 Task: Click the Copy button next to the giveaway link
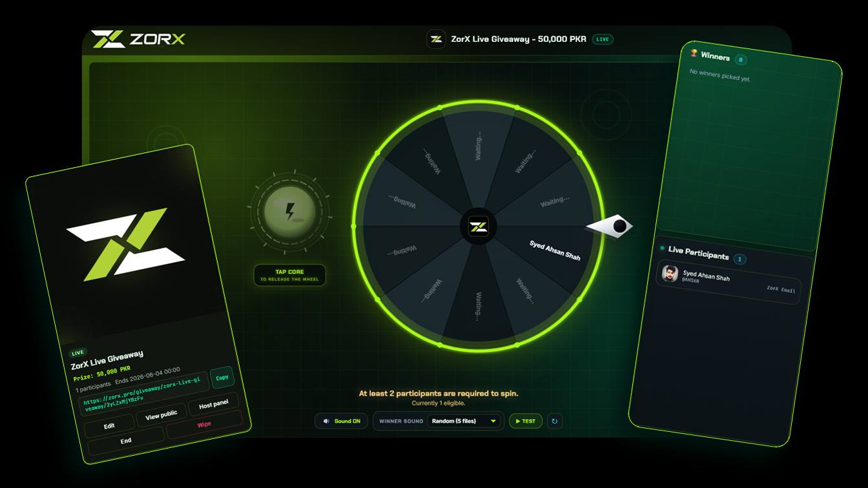222,378
